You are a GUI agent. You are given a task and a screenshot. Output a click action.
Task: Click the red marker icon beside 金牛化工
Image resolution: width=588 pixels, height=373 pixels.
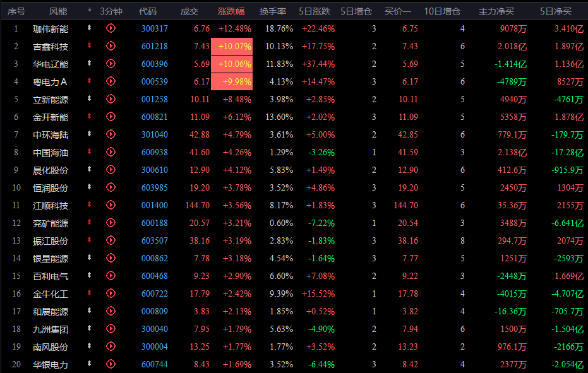click(90, 293)
